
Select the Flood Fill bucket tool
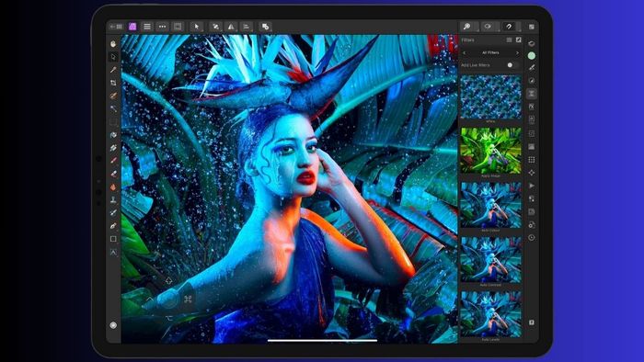[113, 135]
